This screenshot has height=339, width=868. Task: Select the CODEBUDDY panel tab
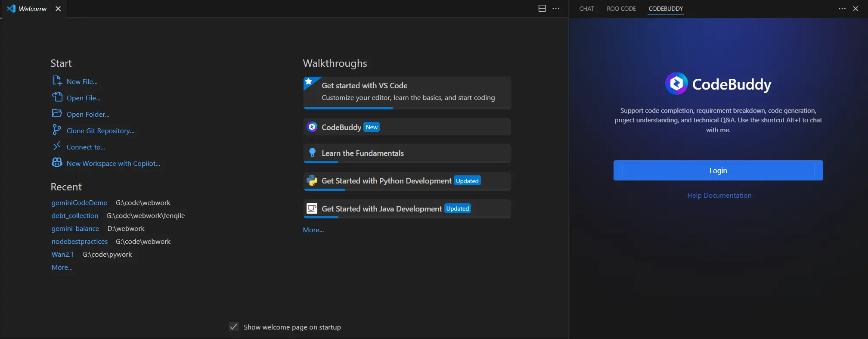coord(666,9)
